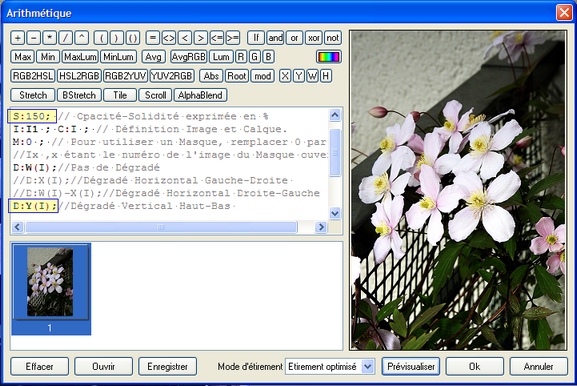Insert a closing parenthesis
The image size is (577, 386).
pos(117,38)
